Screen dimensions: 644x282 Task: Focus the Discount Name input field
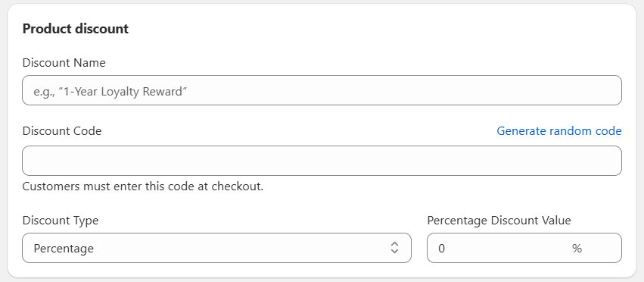pos(322,90)
